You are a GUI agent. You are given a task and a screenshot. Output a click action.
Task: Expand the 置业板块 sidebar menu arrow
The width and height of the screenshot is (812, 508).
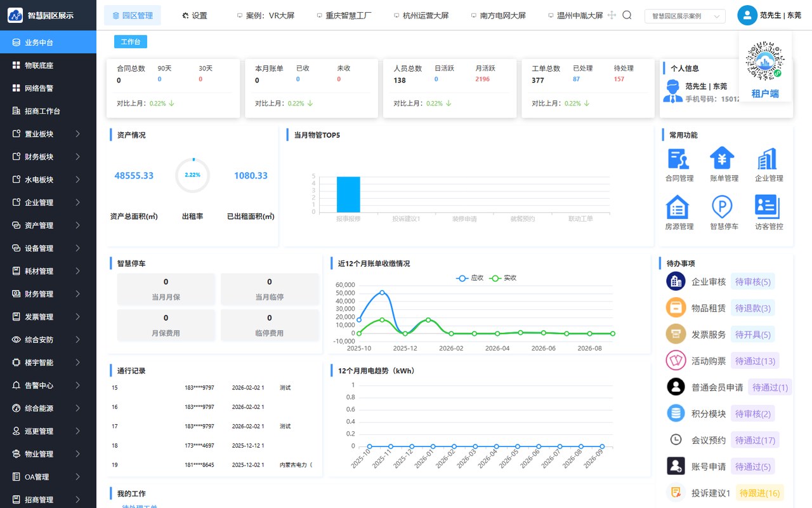tap(77, 134)
